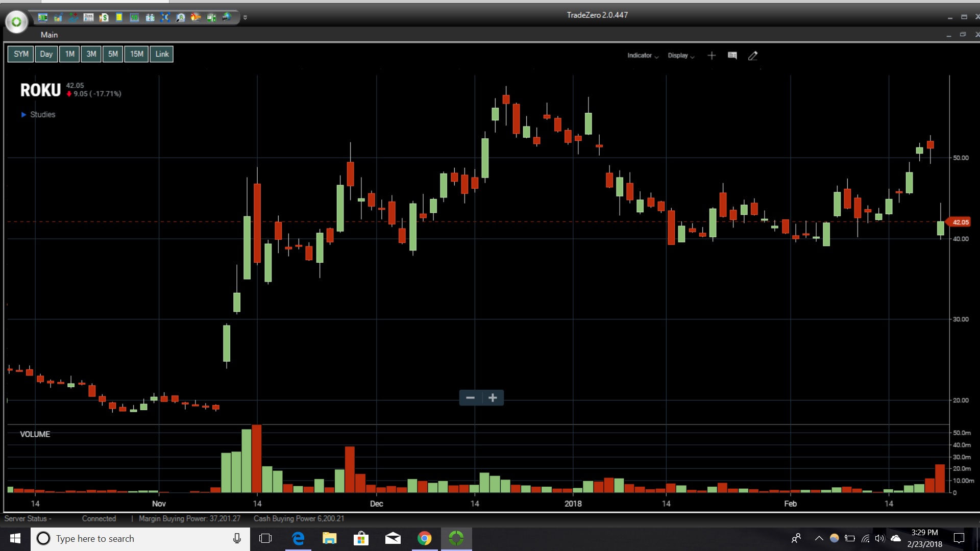Click the Server Status Connected text
This screenshot has height=551, width=980.
(60, 518)
